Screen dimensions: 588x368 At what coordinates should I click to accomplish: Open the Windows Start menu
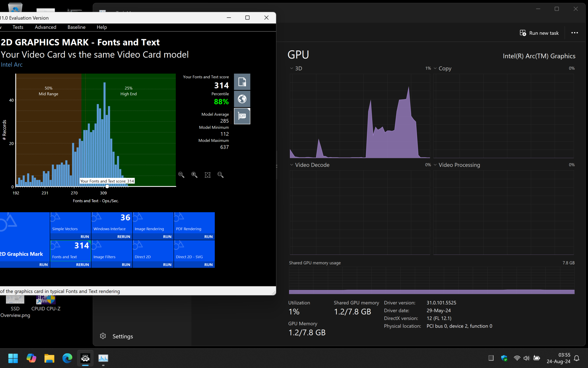click(x=13, y=358)
